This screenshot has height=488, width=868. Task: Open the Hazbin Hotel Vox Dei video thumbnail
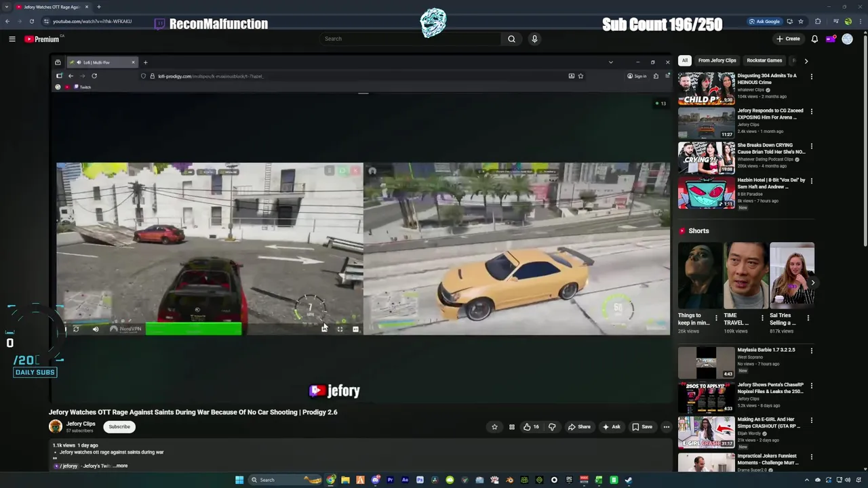tap(706, 193)
